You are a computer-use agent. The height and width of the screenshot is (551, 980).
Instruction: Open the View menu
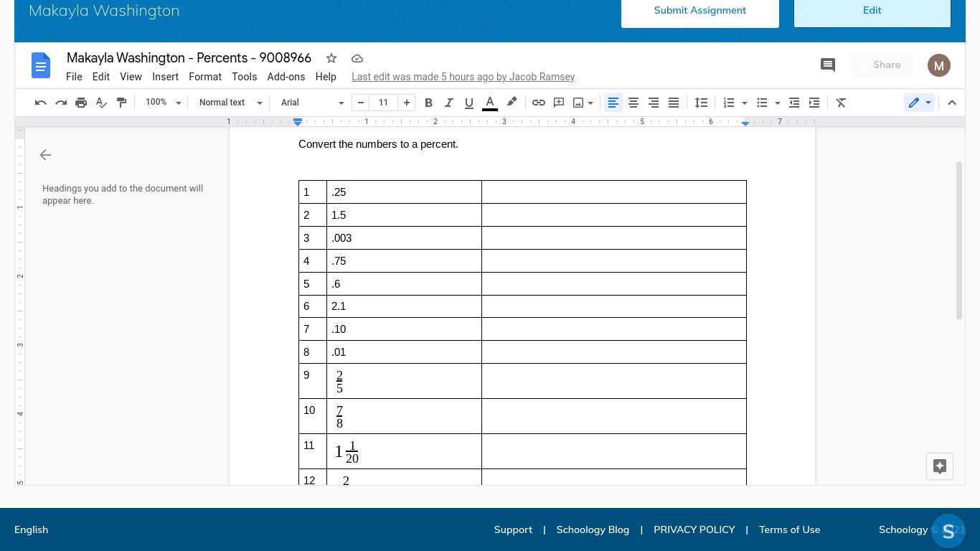point(131,77)
